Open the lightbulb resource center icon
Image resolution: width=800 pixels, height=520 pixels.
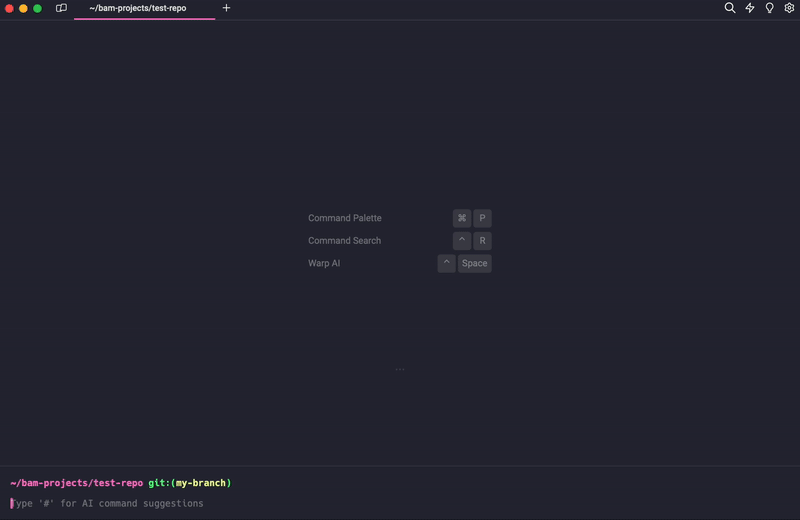click(769, 8)
